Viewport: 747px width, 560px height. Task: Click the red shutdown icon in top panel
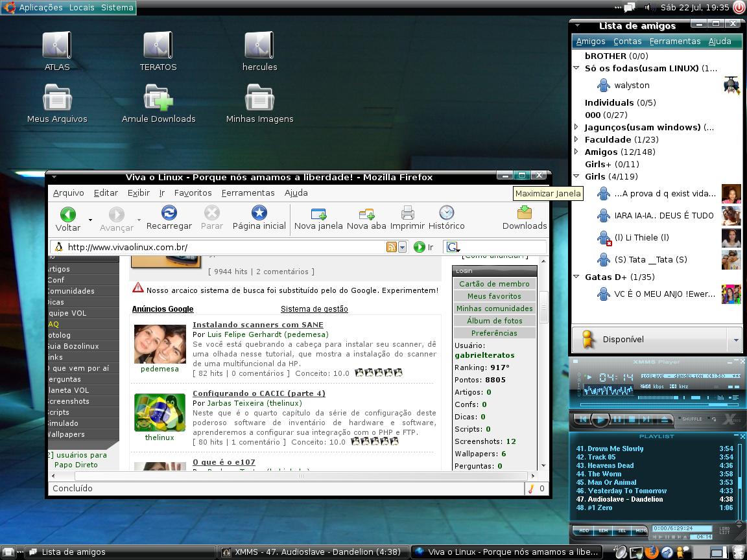point(739,7)
